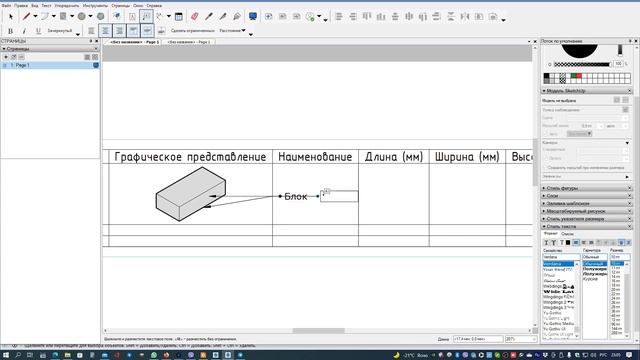Click the table icon on Блок cell
The width and height of the screenshot is (640, 360).
coord(327,191)
